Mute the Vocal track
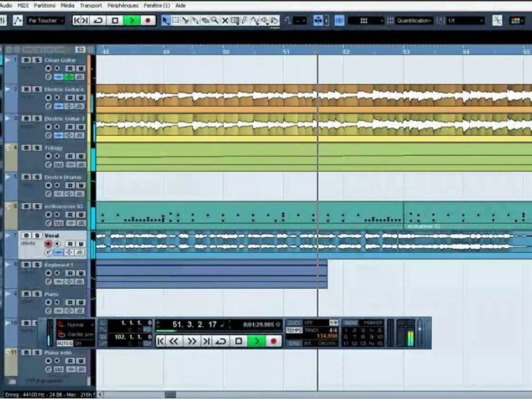 pos(26,236)
